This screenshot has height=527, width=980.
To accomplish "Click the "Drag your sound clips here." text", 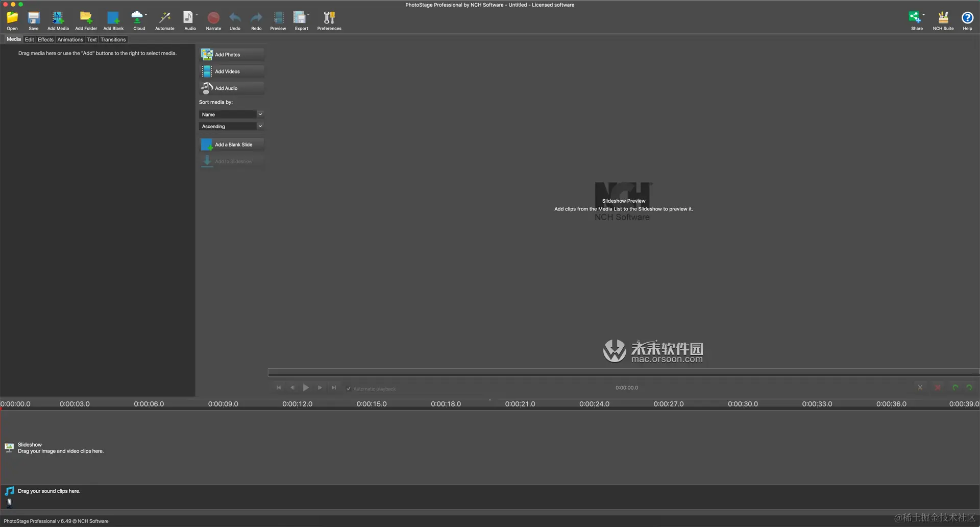I will (49, 491).
